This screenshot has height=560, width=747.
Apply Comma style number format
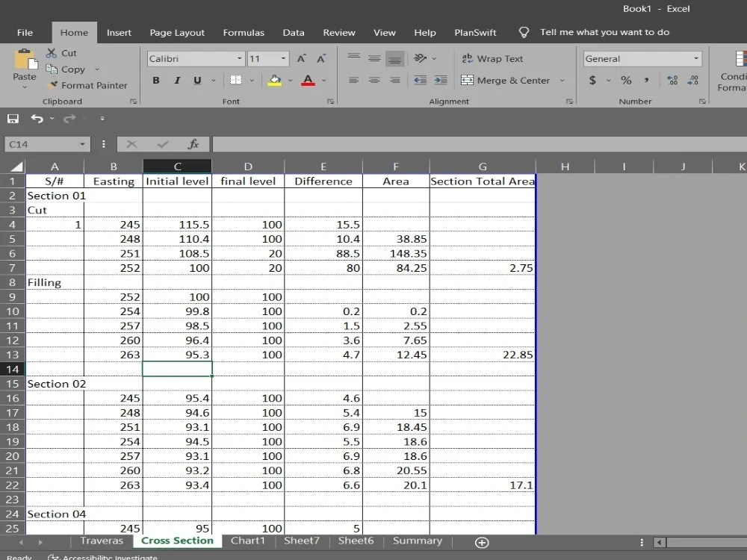pos(646,80)
